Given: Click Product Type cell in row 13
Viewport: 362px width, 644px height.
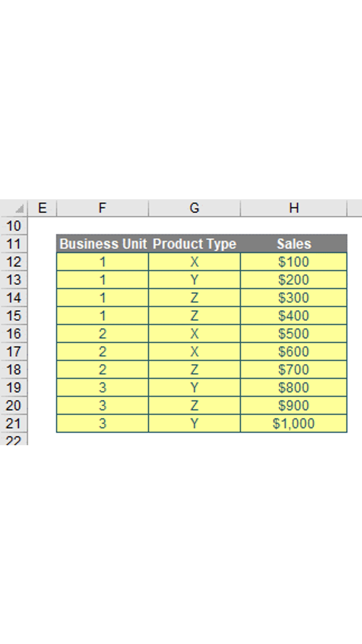Looking at the screenshot, I should click(x=194, y=280).
